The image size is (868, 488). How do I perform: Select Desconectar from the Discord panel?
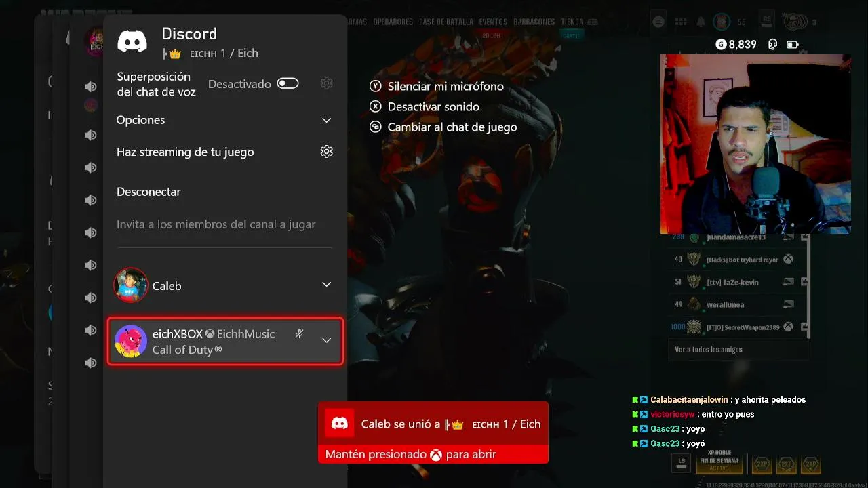click(149, 192)
